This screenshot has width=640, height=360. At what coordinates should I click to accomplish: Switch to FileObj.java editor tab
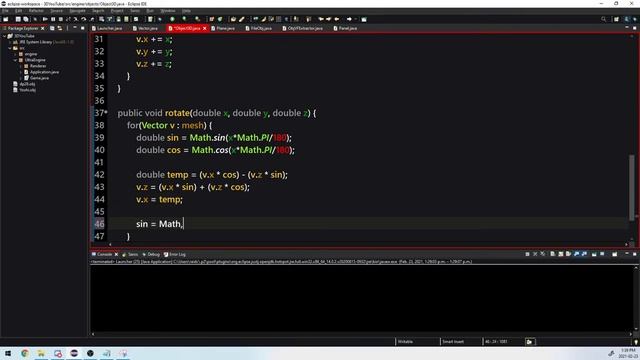click(x=259, y=28)
